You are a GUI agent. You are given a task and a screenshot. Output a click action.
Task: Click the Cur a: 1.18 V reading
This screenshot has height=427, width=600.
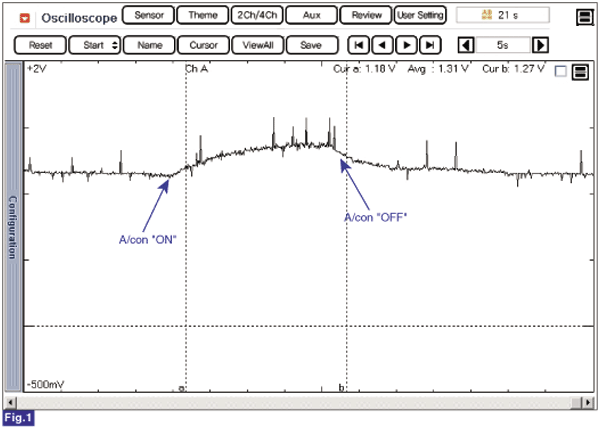tap(364, 69)
